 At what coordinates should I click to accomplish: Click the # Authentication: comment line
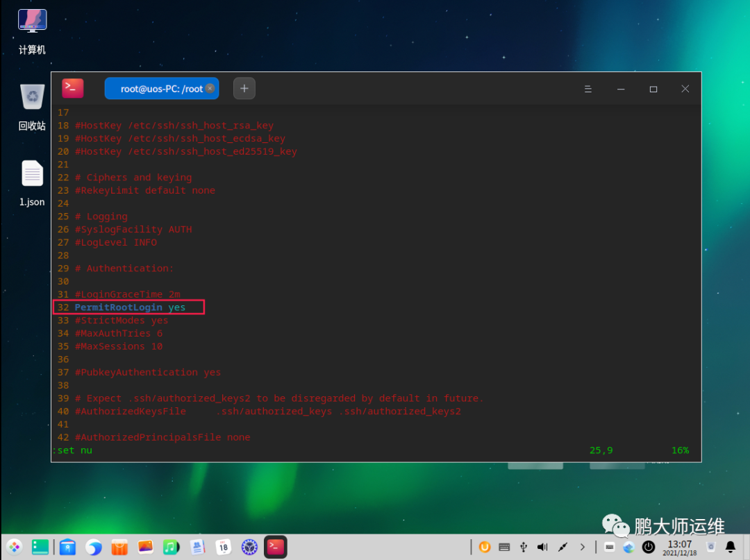point(124,268)
